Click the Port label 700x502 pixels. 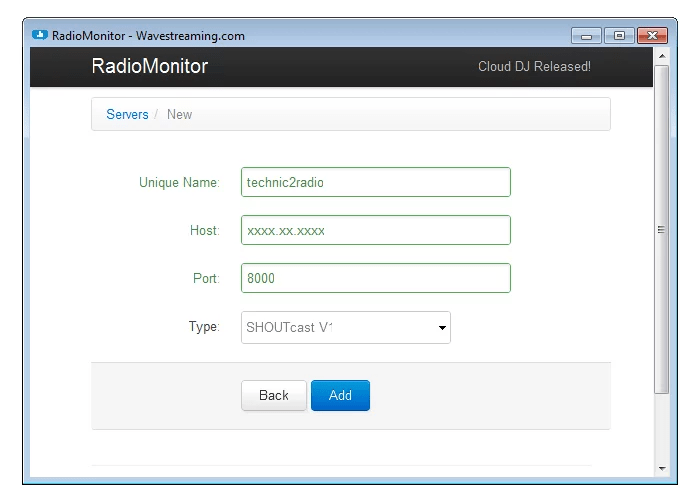point(206,279)
